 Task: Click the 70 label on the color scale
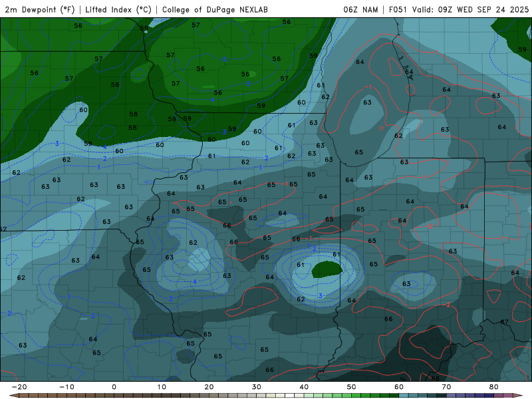coord(446,387)
